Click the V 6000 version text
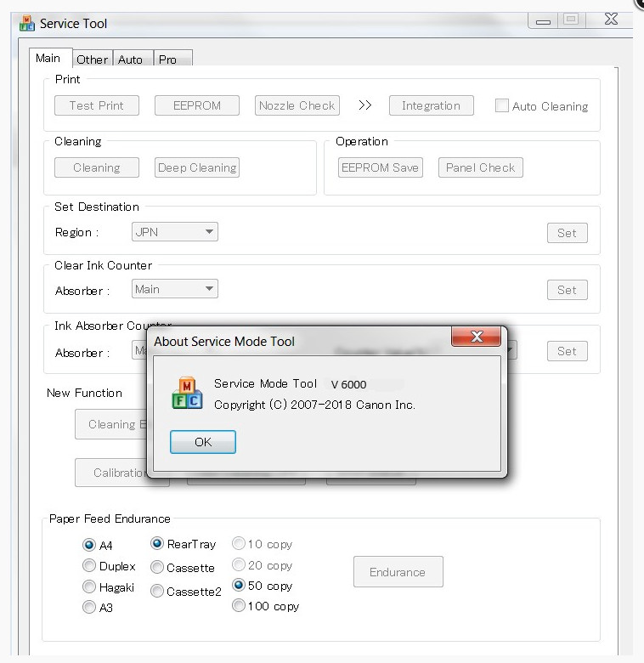Image resolution: width=644 pixels, height=663 pixels. coord(348,384)
